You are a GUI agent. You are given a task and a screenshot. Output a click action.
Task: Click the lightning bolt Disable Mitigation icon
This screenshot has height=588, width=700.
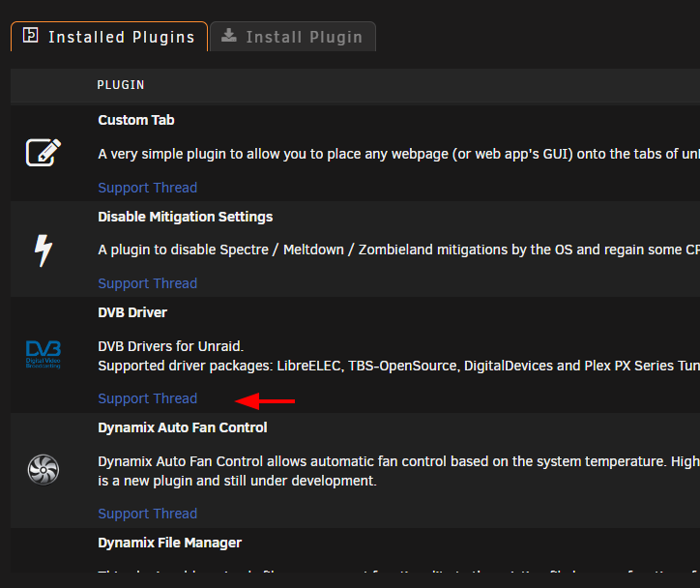44,250
